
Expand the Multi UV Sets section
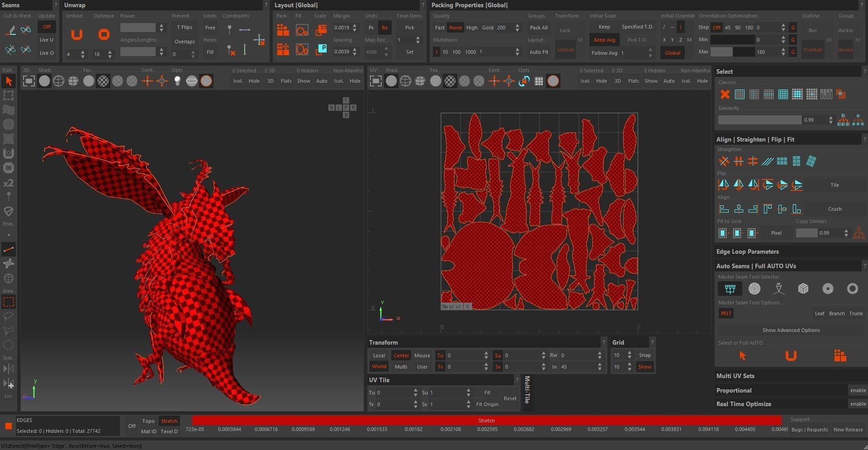pos(735,376)
